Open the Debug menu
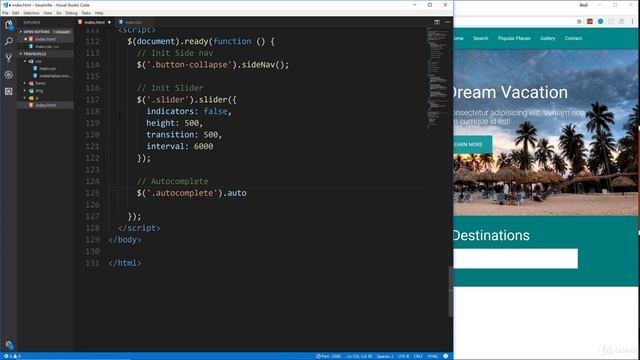640x360 pixels. click(71, 13)
